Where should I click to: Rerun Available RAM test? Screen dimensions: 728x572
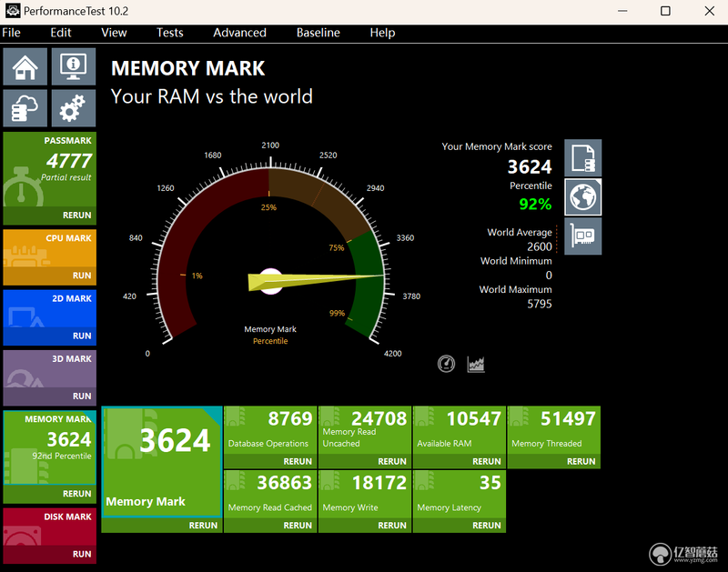pyautogui.click(x=460, y=461)
